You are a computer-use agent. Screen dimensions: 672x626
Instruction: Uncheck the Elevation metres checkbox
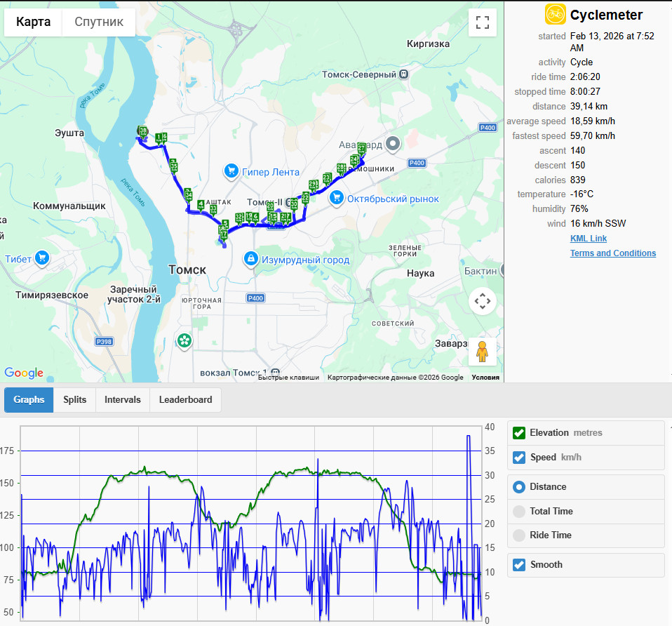(x=519, y=433)
